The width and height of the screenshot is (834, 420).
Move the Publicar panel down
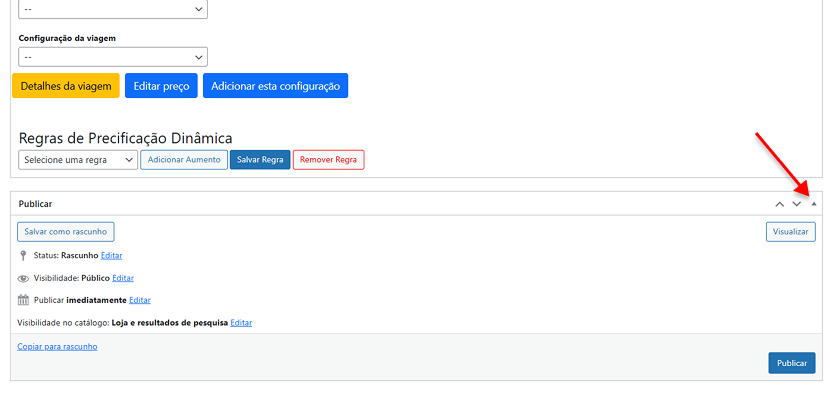point(797,204)
